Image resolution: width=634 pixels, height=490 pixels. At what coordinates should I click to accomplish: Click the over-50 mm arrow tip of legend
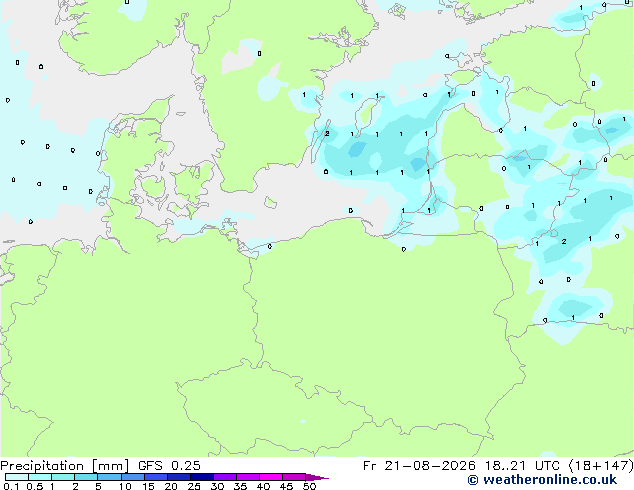[317, 477]
